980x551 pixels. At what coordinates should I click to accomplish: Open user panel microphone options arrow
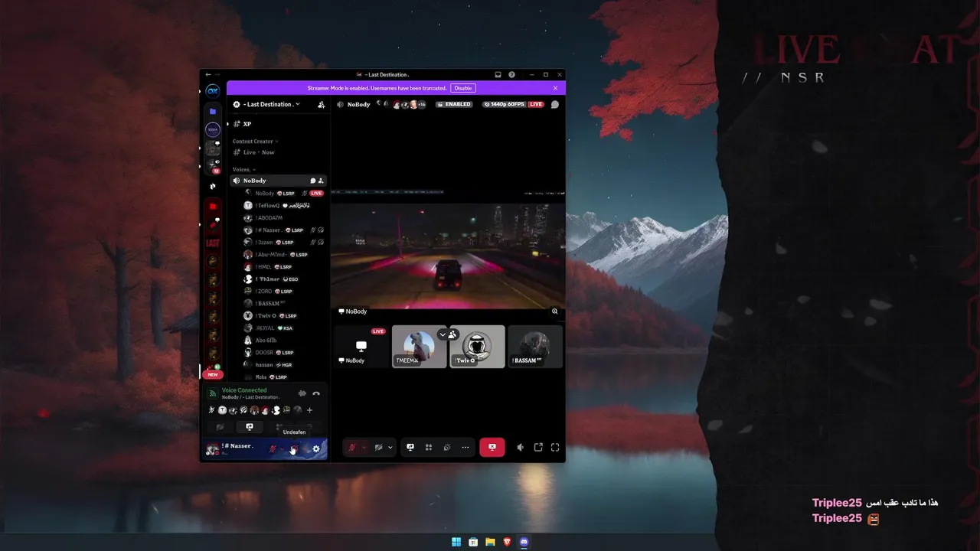(283, 449)
